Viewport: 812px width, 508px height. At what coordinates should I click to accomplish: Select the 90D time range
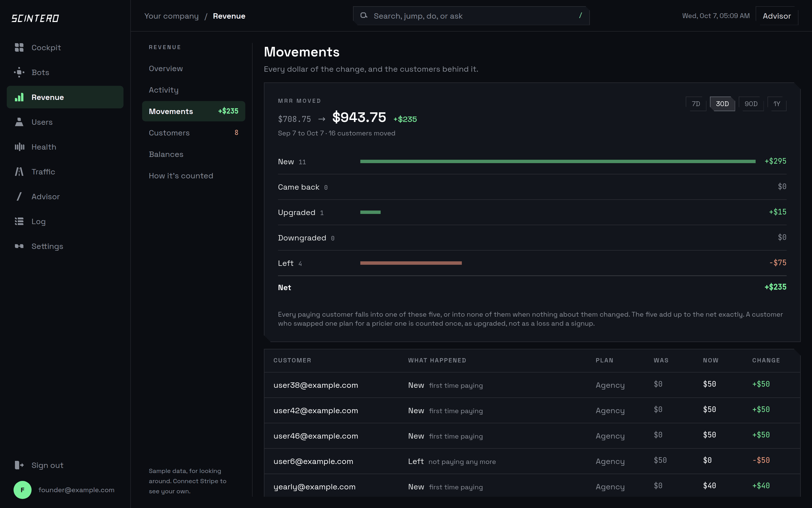(x=751, y=104)
